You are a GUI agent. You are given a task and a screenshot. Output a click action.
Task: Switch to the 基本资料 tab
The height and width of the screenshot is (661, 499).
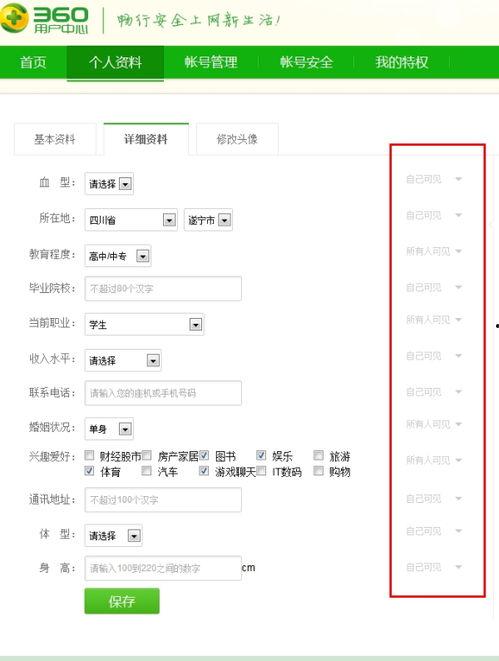pos(55,139)
